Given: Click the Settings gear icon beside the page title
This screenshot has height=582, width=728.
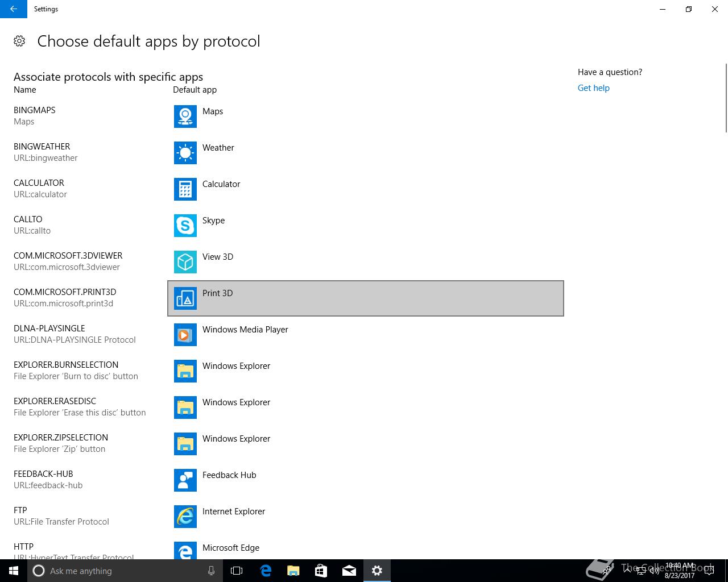Looking at the screenshot, I should pyautogui.click(x=19, y=41).
